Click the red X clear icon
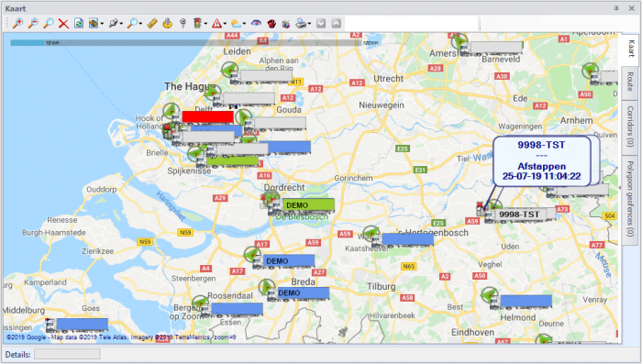Image resolution: width=642 pixels, height=364 pixels. point(63,23)
